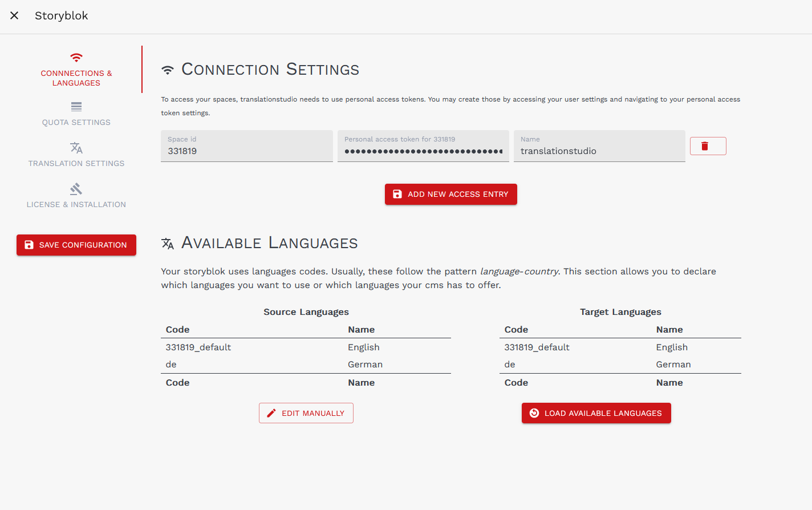Delete the access entry with the trash button
This screenshot has width=812, height=510.
[708, 146]
